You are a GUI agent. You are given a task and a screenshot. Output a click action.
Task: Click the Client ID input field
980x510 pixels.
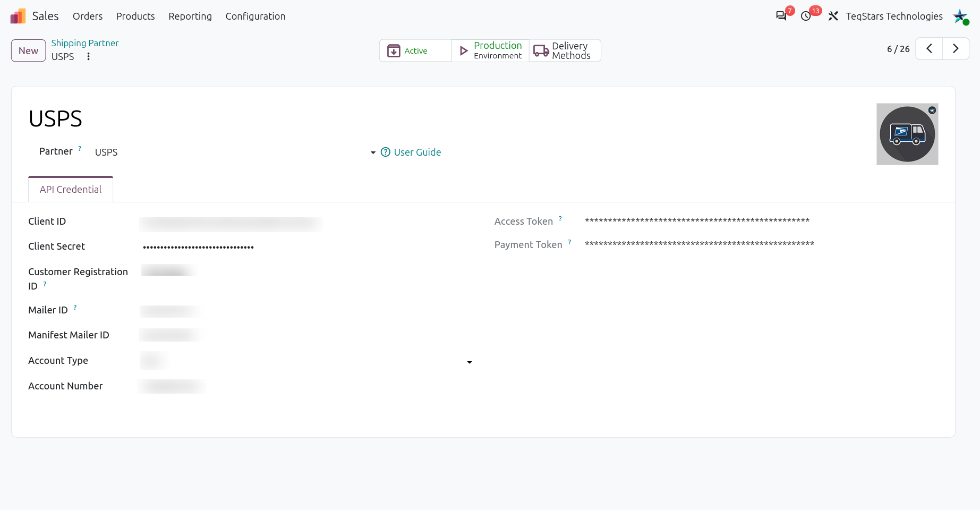point(231,224)
